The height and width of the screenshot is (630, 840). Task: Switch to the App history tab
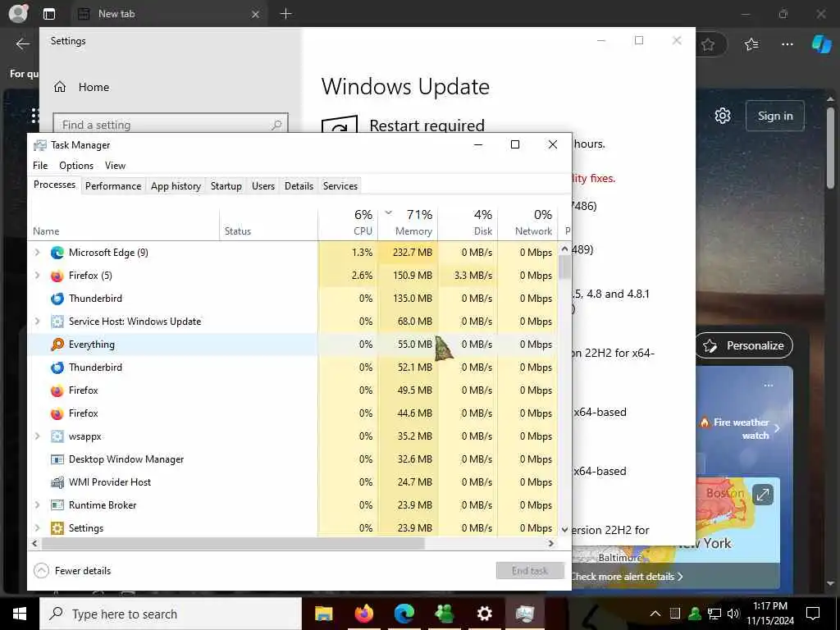click(x=176, y=186)
